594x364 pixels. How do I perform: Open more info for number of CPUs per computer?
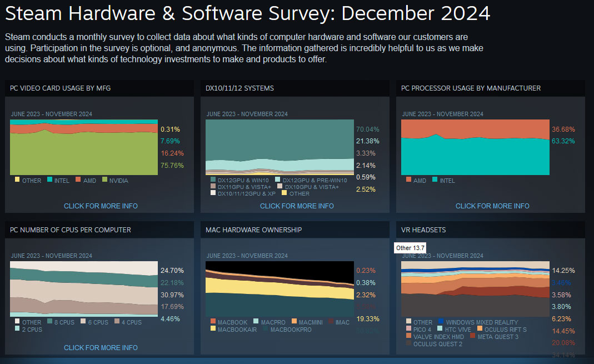pos(101,348)
